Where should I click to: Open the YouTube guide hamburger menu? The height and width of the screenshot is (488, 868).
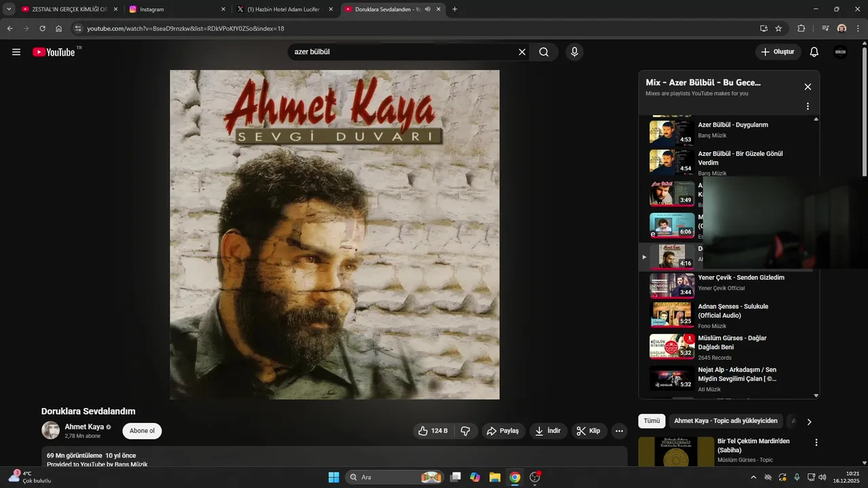pyautogui.click(x=16, y=52)
